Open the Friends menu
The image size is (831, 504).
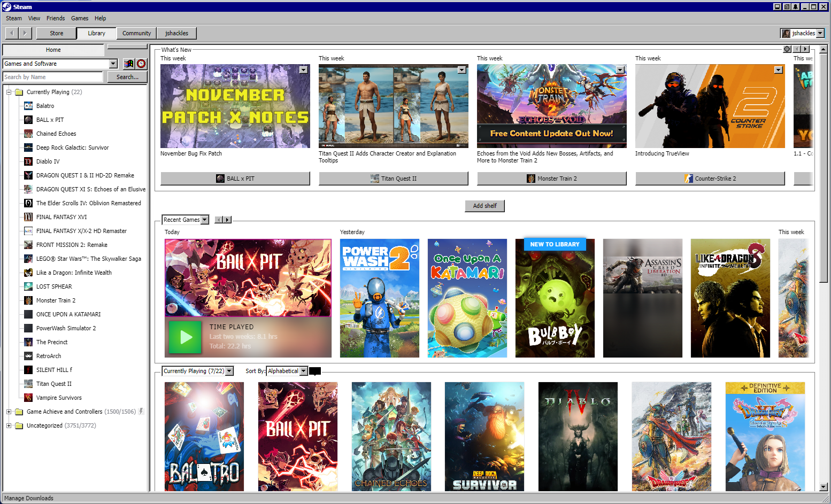(55, 18)
